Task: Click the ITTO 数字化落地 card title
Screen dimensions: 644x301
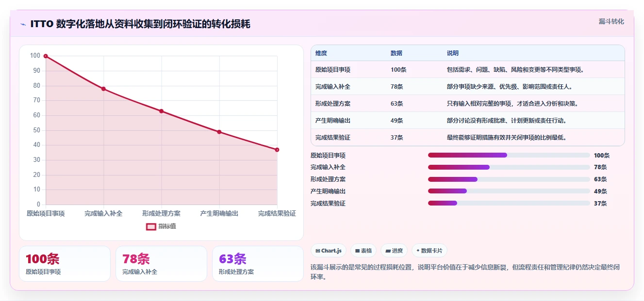Action: pos(140,24)
